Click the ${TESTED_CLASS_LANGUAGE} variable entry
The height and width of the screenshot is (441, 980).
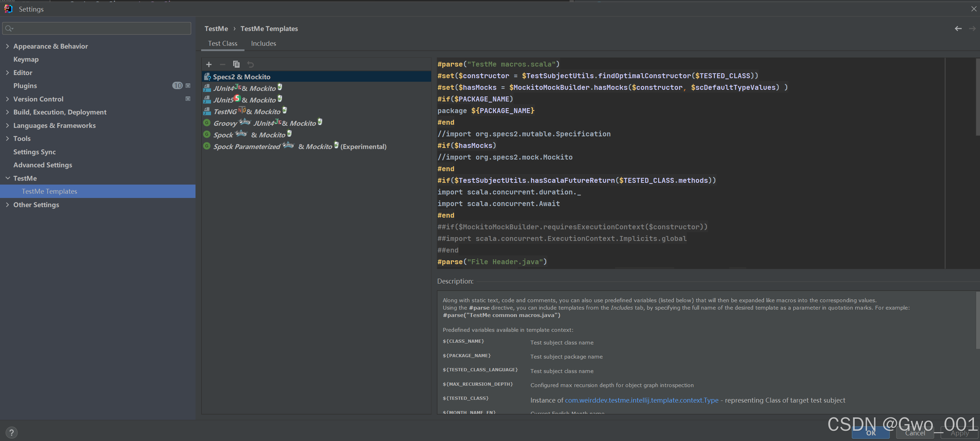pyautogui.click(x=480, y=369)
